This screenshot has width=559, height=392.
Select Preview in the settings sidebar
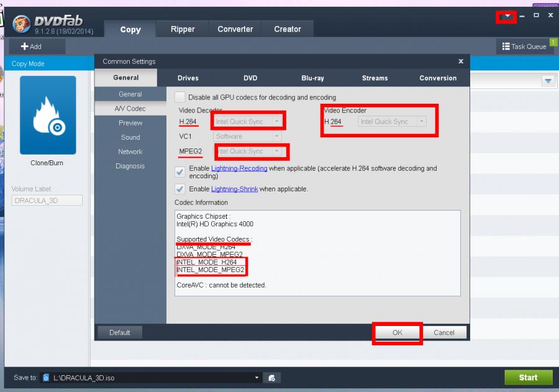click(130, 123)
